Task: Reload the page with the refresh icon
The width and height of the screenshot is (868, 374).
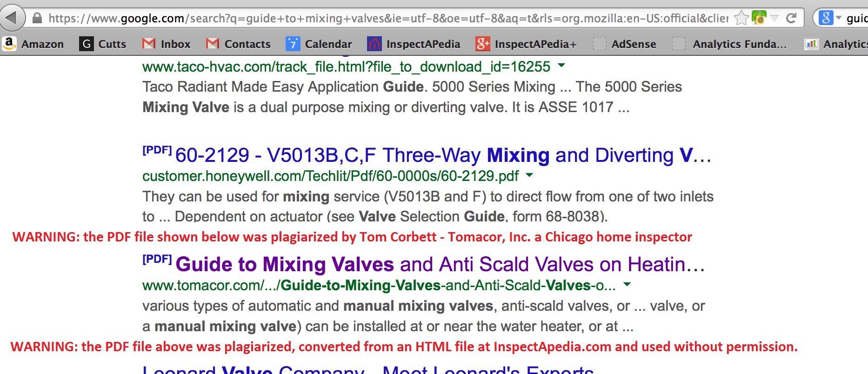Action: click(x=791, y=18)
